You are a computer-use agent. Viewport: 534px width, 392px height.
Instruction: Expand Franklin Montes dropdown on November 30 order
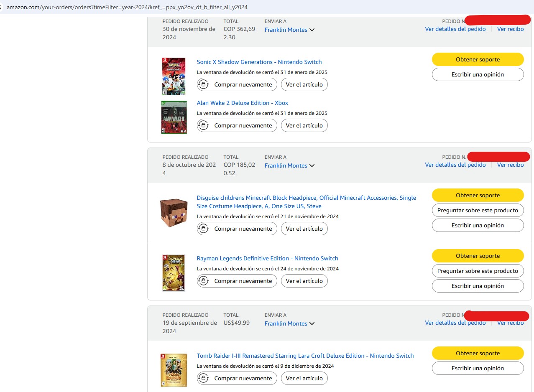point(312,30)
